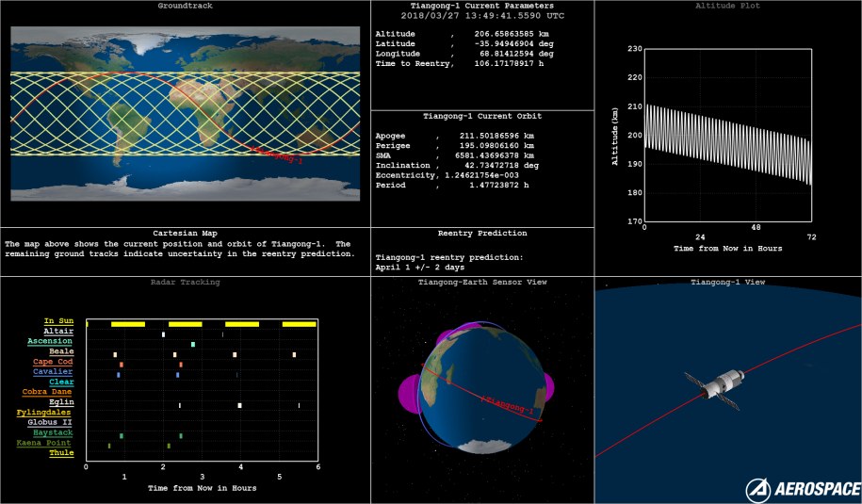Click the red Tiangong-1 label on groundtrack map
The width and height of the screenshot is (862, 504).
(x=280, y=157)
